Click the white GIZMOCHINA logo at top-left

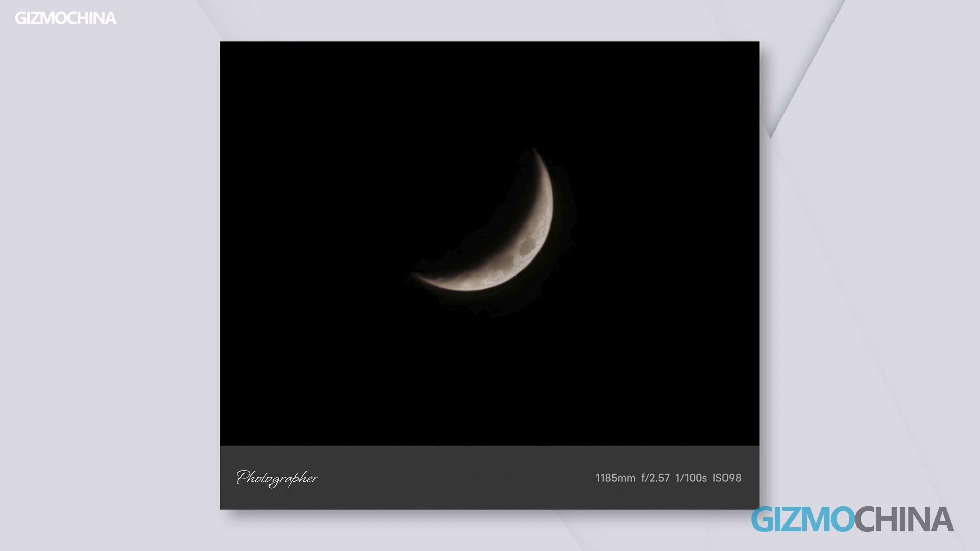coord(65,18)
